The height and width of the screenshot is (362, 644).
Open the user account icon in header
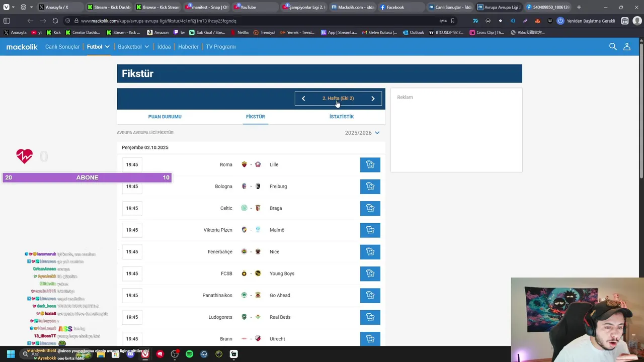pyautogui.click(x=627, y=46)
